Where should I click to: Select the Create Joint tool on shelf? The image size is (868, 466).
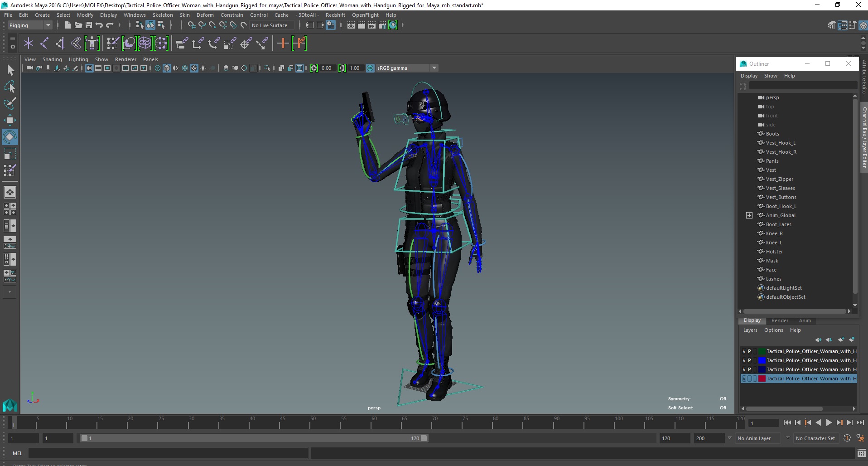click(x=44, y=44)
